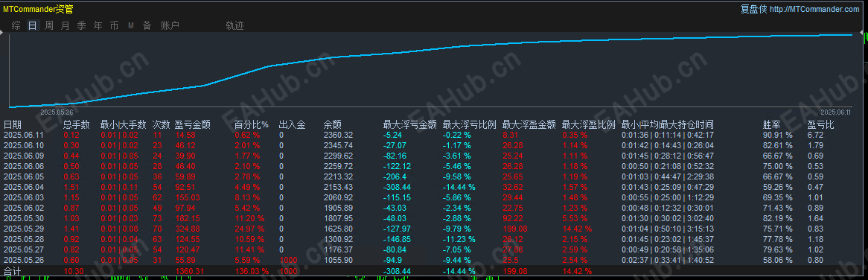
Task: Click the total lots value 10.30
Action: click(73, 271)
